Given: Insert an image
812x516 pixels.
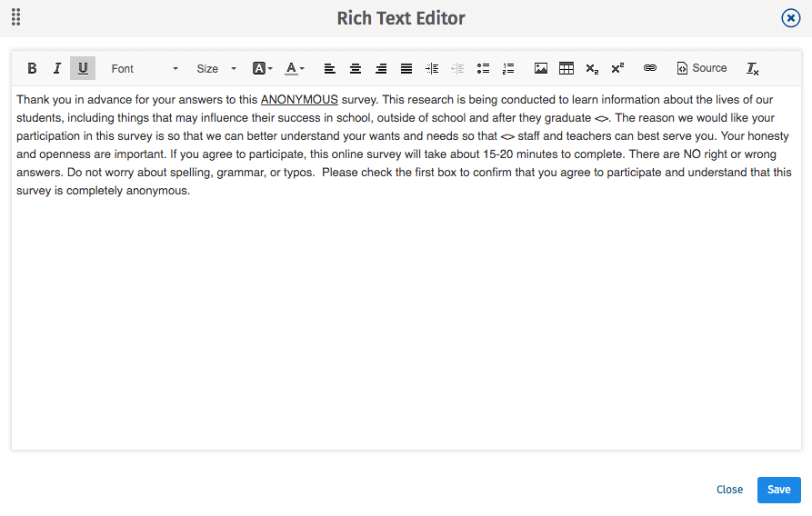Looking at the screenshot, I should point(541,68).
